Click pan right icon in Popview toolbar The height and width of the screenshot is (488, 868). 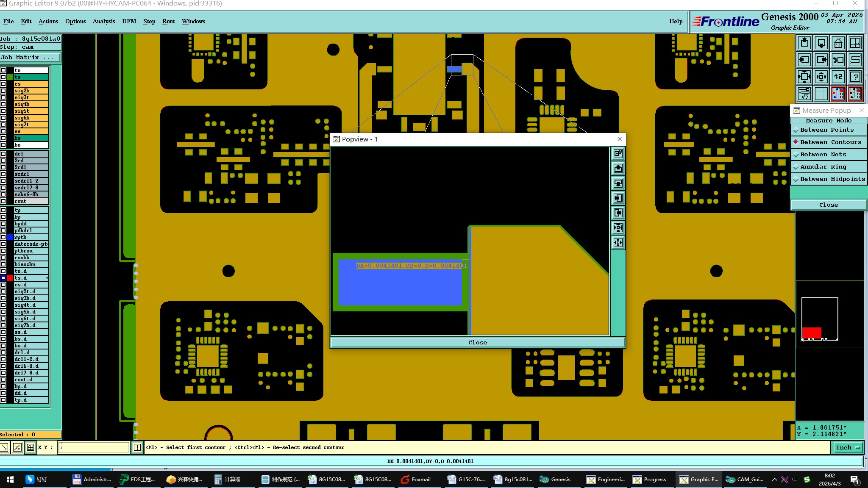click(x=618, y=213)
